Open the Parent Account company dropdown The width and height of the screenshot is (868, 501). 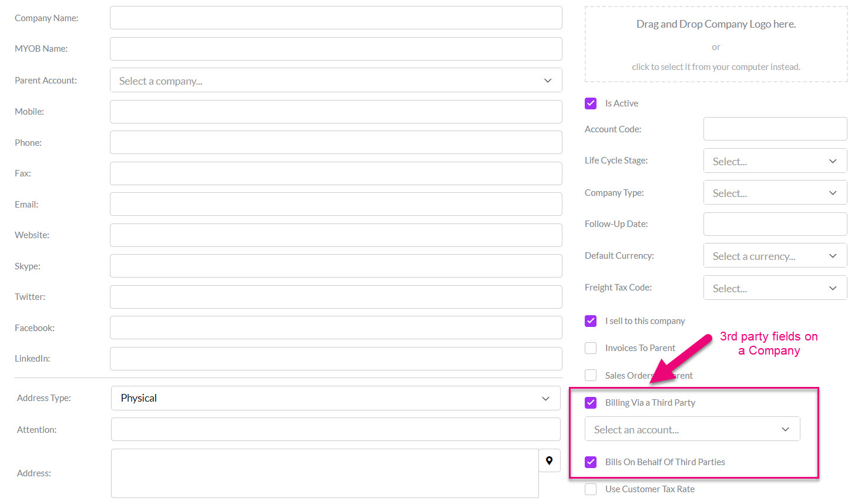click(336, 81)
